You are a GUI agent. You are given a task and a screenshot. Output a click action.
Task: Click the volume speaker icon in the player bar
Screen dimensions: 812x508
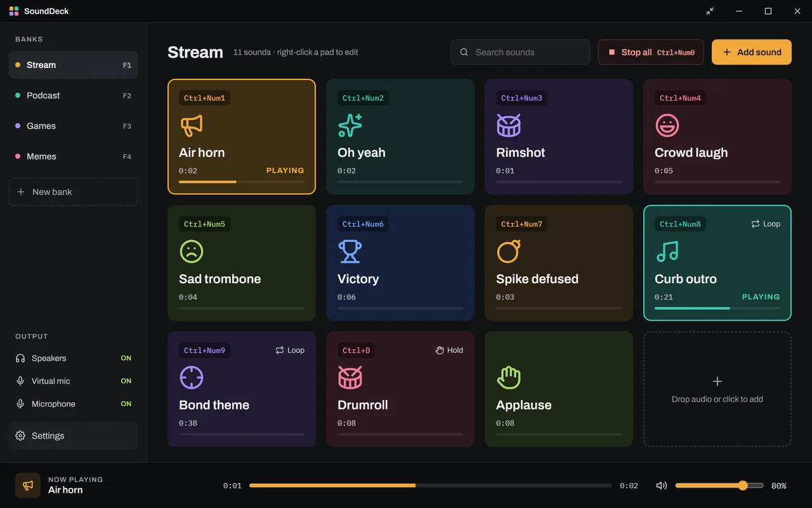coord(661,486)
